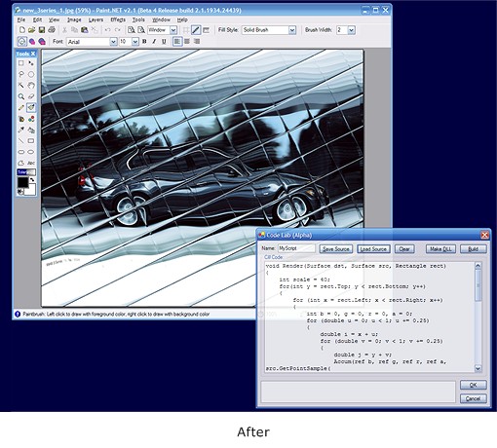This screenshot has height=448, width=497.
Task: Click the Build button in Code Lab
Action: coord(474,249)
